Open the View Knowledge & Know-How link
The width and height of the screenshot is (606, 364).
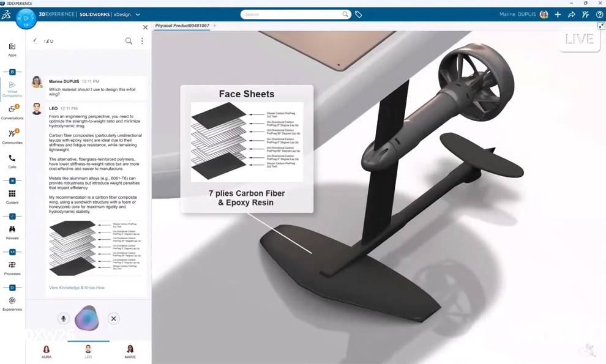pos(76,287)
